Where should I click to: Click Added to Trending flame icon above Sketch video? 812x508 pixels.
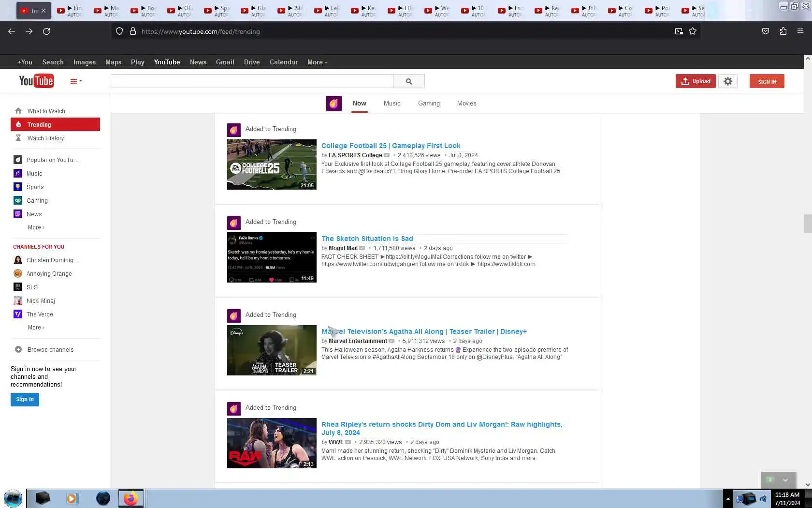(234, 223)
